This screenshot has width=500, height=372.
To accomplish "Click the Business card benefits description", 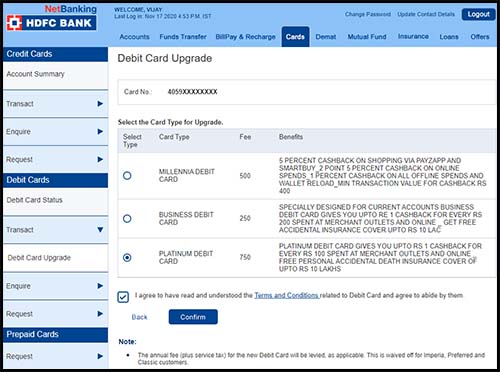I will point(380,218).
